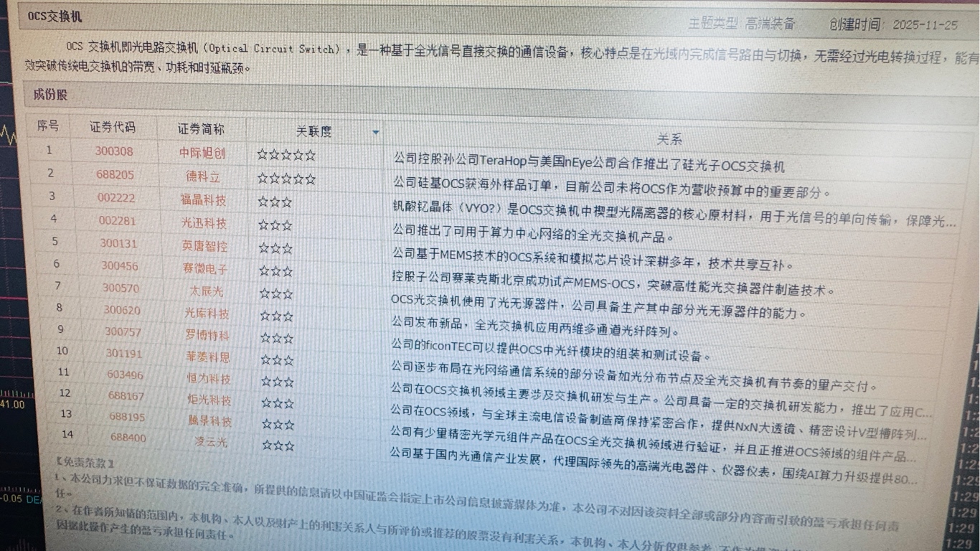
Task: Open stock code 002222
Action: [116, 198]
